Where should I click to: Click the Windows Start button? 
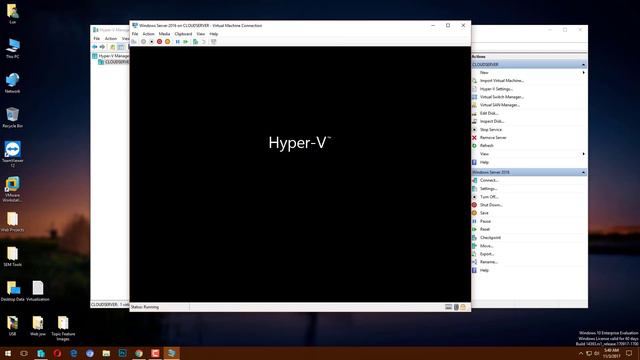8,353
